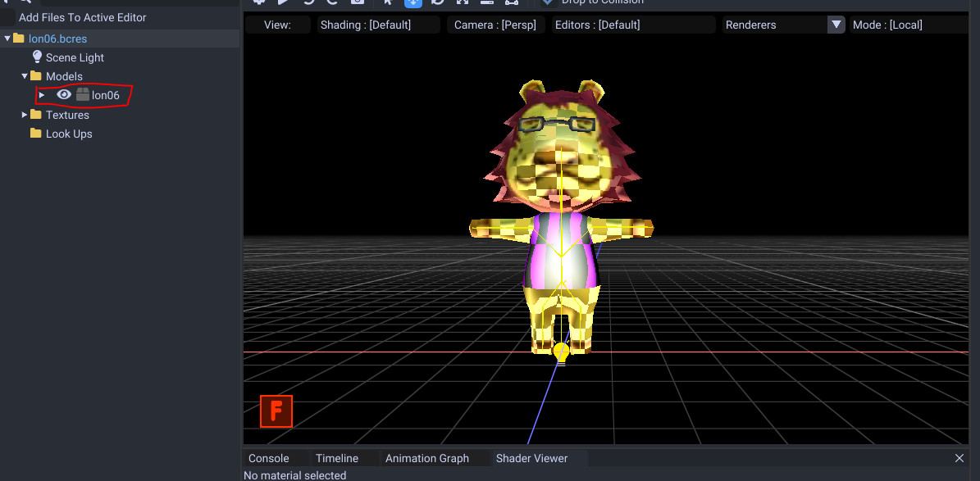Open the Renderers dropdown
This screenshot has width=980, height=481.
[x=836, y=25]
